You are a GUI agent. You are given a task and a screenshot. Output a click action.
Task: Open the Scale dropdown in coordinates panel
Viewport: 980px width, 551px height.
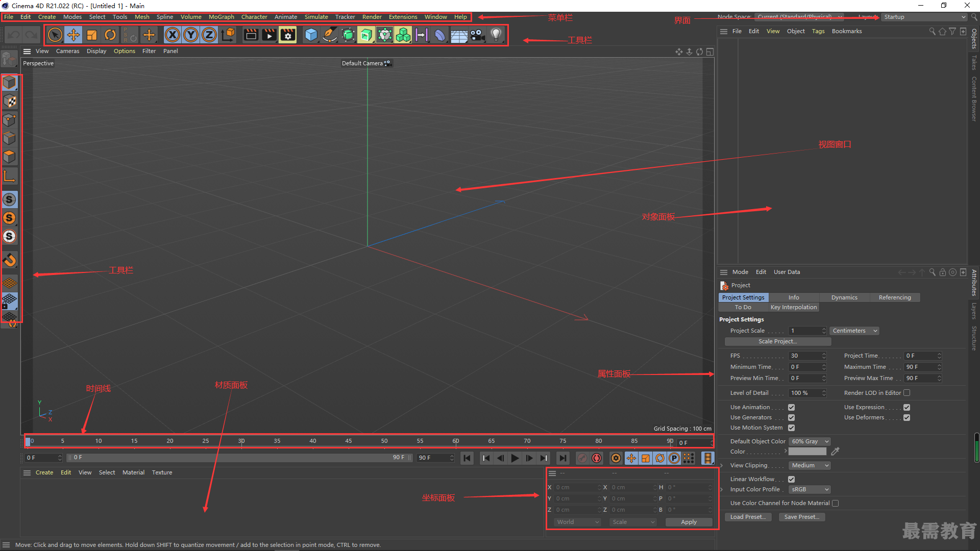(633, 522)
